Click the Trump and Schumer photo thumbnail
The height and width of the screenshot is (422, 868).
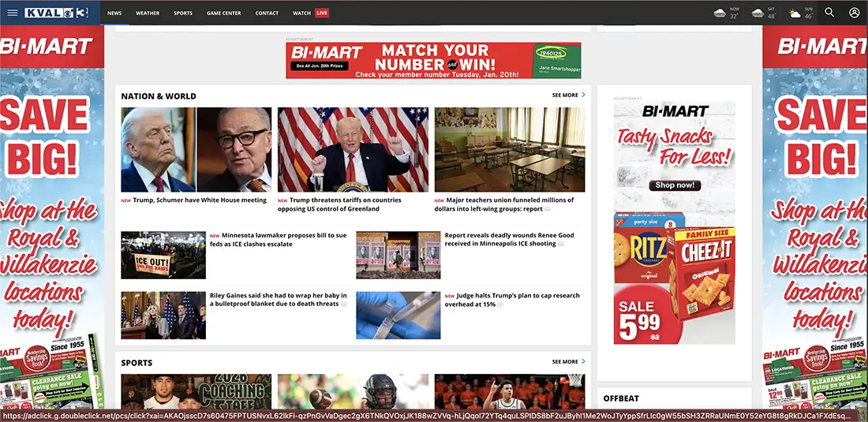tap(196, 149)
